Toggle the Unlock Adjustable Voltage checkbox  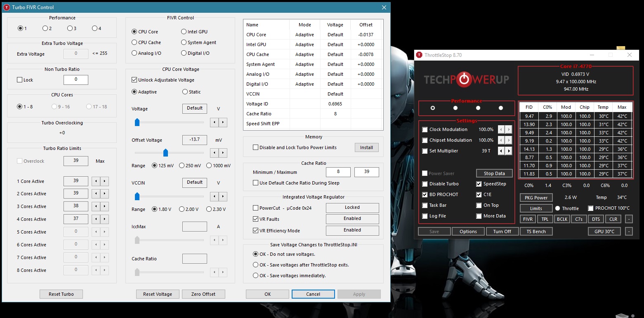[134, 80]
